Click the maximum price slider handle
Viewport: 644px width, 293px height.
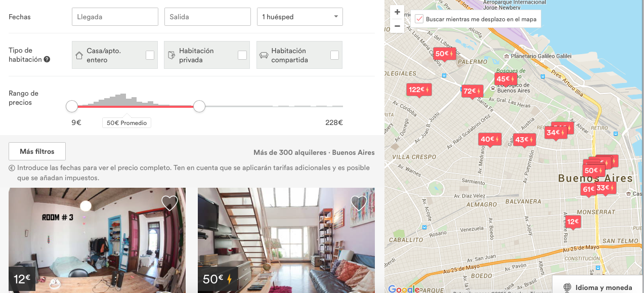tap(199, 106)
